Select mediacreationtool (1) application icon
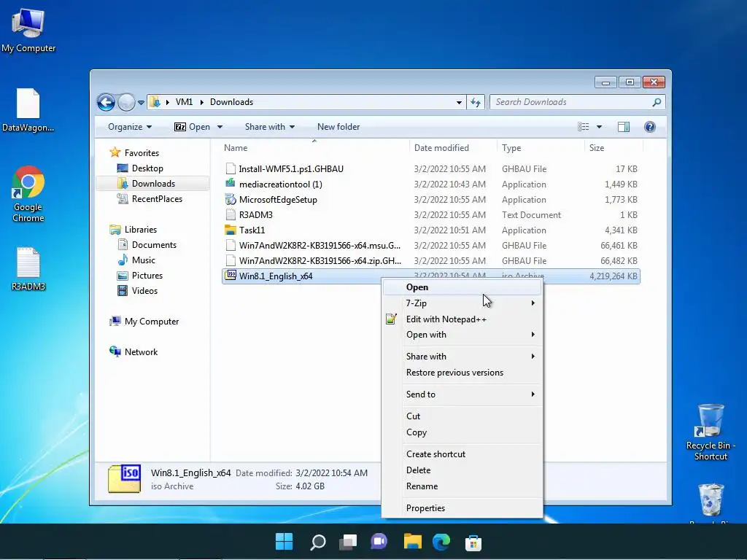 [231, 183]
